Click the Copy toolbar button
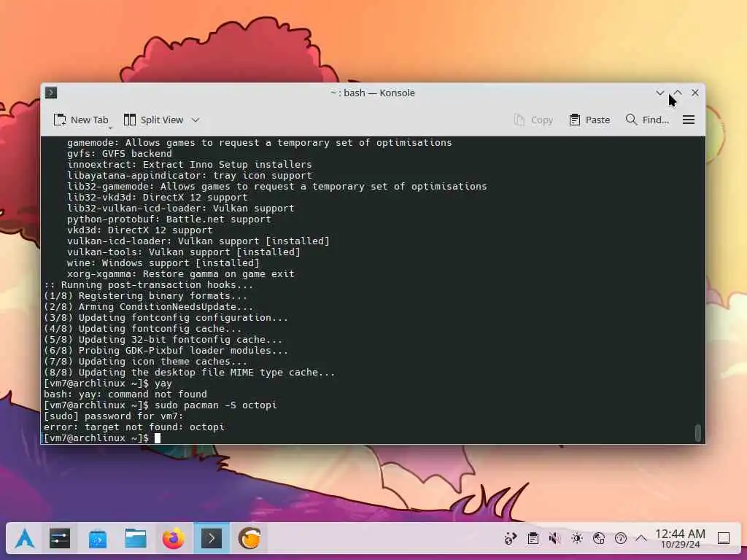Screen dimensions: 747x560 click(x=533, y=120)
